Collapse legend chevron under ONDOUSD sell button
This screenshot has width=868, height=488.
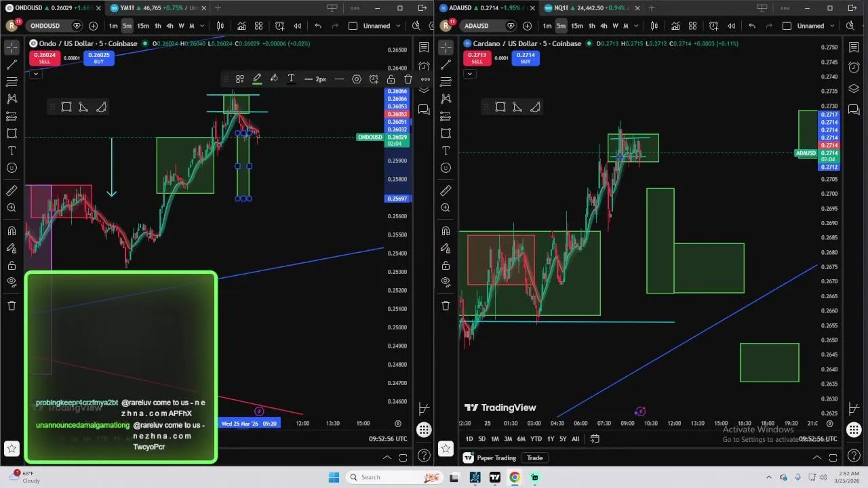tap(35, 73)
